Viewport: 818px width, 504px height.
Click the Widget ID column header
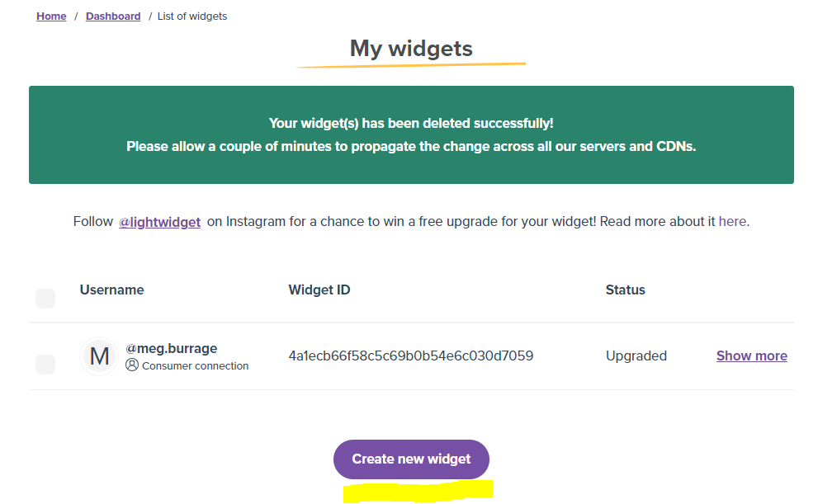click(319, 290)
